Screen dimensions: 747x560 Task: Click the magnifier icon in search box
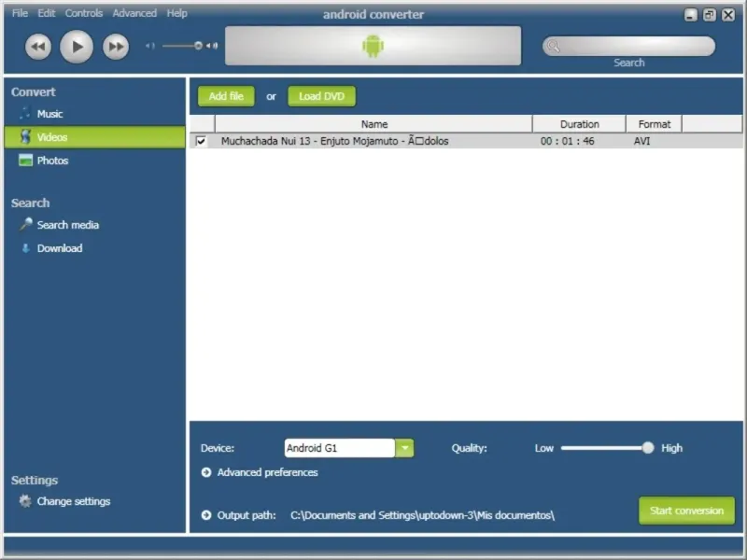pyautogui.click(x=553, y=46)
